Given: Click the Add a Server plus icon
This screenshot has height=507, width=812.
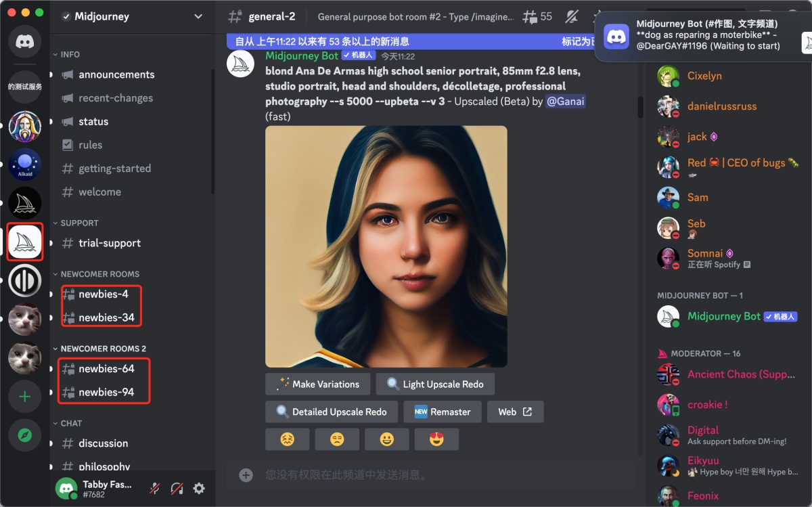Looking at the screenshot, I should click(x=24, y=397).
